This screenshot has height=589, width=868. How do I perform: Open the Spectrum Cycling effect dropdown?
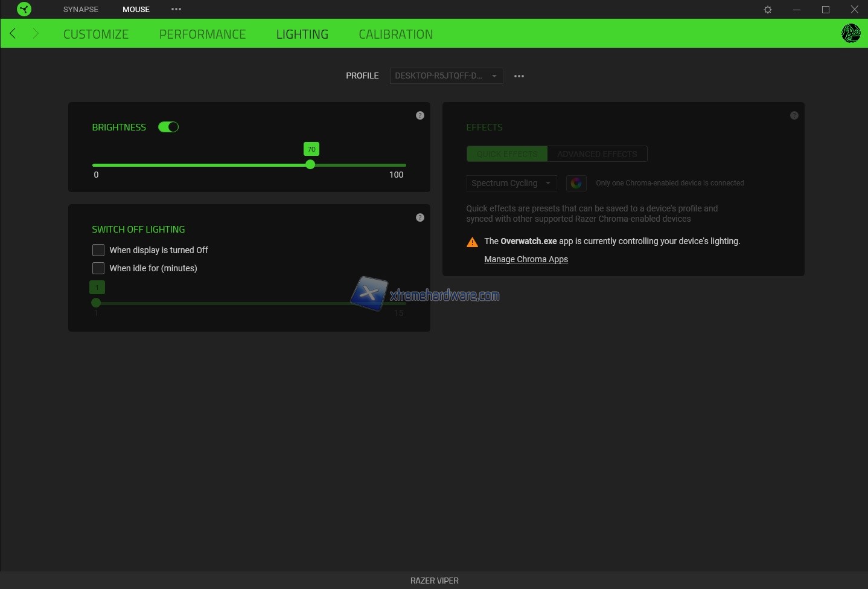click(x=511, y=183)
